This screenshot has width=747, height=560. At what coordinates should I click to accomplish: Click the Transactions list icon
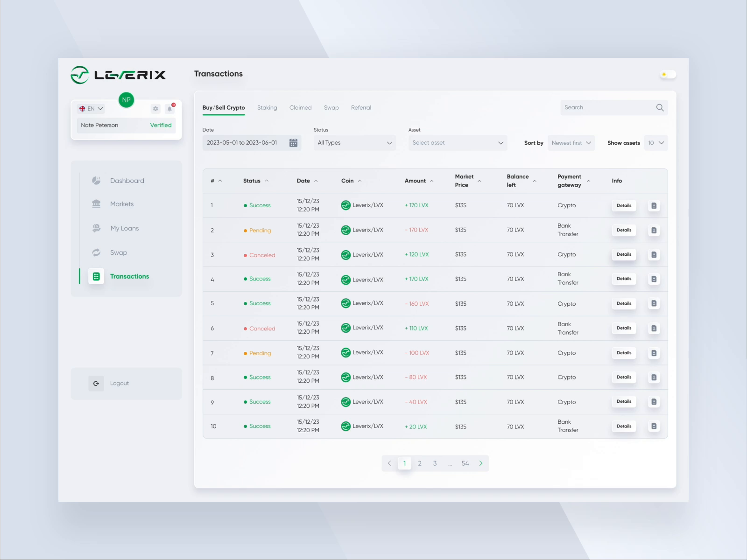[96, 276]
